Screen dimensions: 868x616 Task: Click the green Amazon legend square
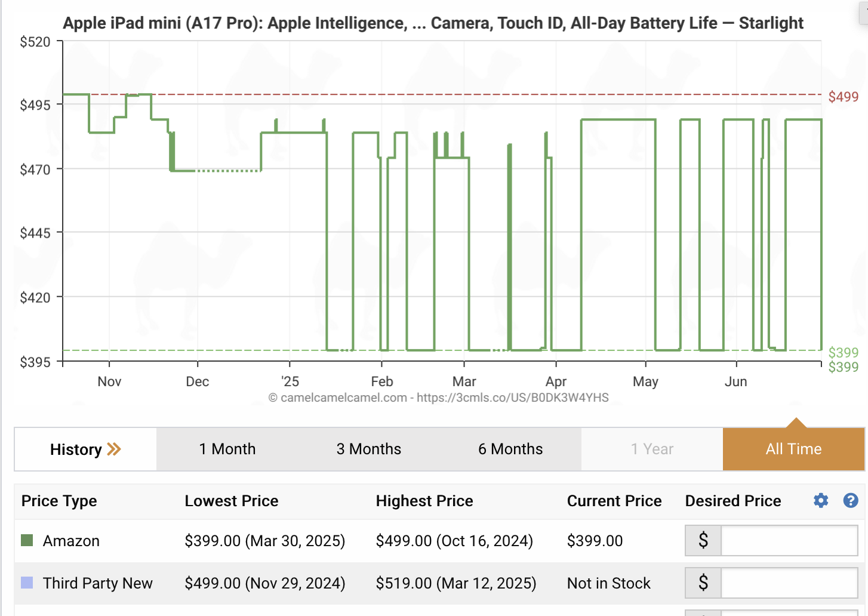(x=27, y=541)
